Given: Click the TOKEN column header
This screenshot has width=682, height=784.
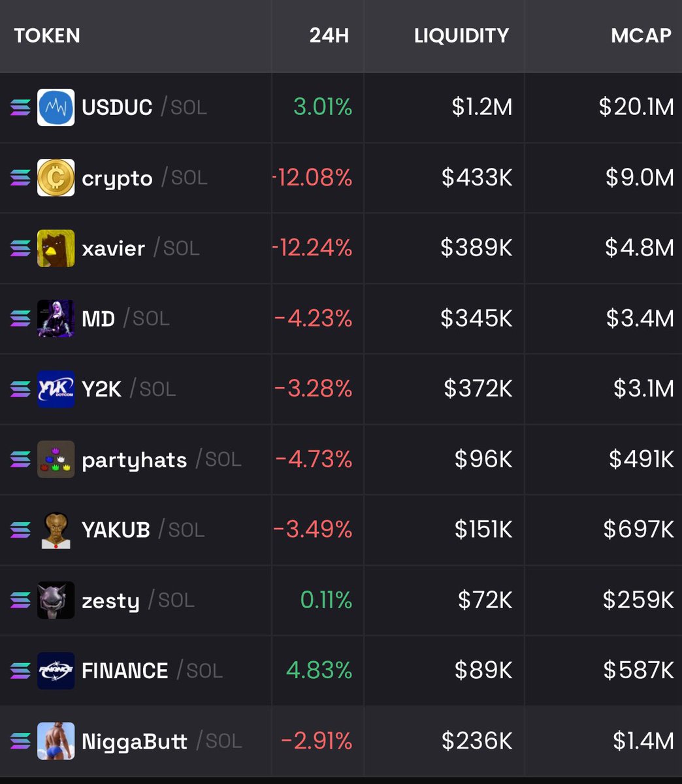Looking at the screenshot, I should click(47, 35).
